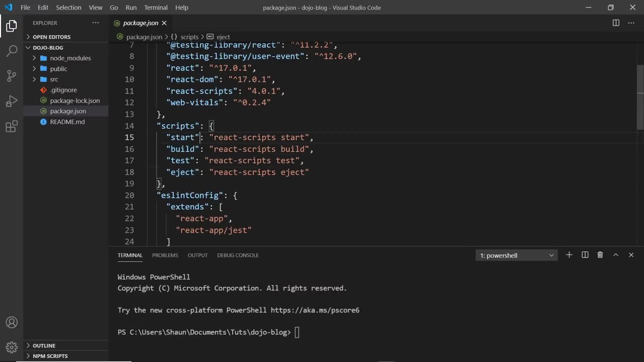This screenshot has height=362, width=644.
Task: Open the Extensions view
Action: click(12, 127)
